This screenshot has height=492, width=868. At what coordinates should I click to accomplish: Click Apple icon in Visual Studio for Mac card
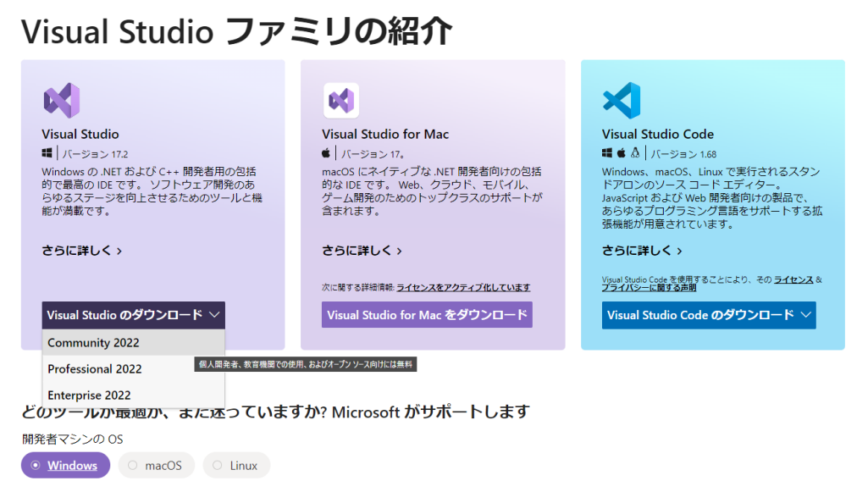tap(326, 153)
